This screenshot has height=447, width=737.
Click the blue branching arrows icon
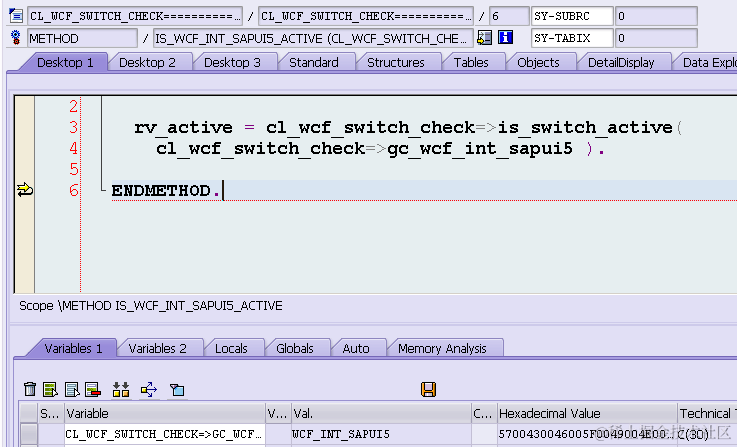click(x=149, y=389)
